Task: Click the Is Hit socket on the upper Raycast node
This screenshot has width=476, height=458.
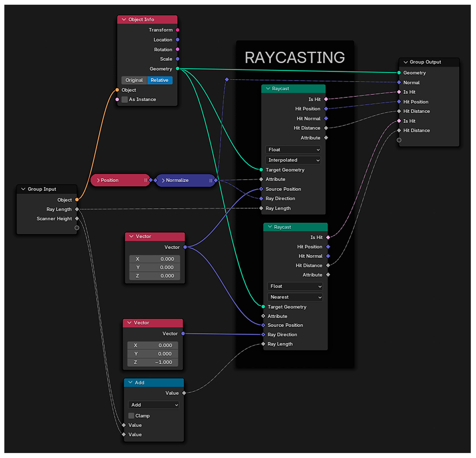Action: tap(326, 99)
